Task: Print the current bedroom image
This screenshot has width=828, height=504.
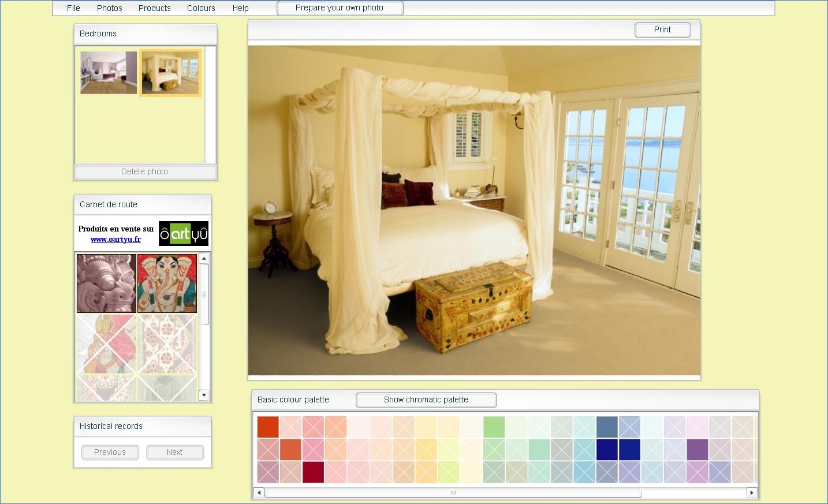Action: click(662, 30)
